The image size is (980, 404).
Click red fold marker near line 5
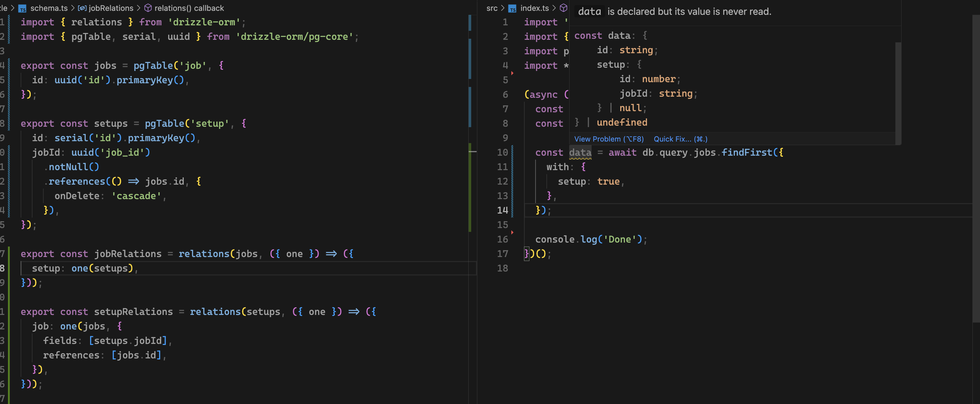pos(512,73)
